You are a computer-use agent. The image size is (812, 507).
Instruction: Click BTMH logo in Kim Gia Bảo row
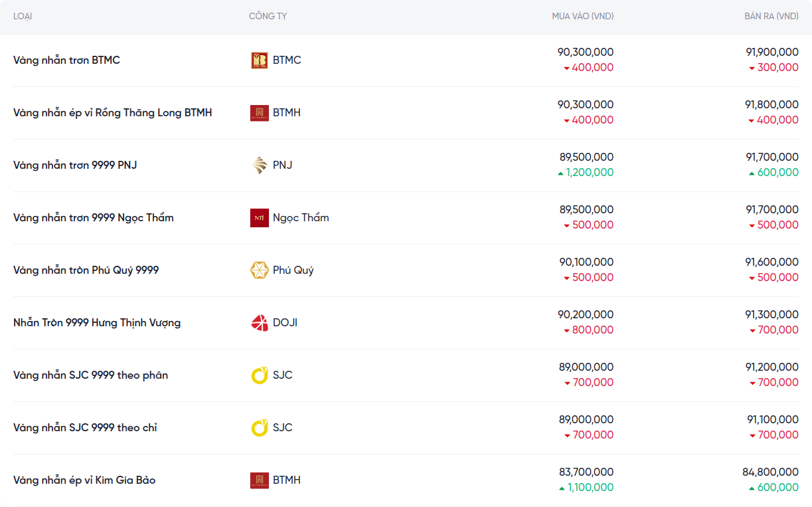coord(259,480)
